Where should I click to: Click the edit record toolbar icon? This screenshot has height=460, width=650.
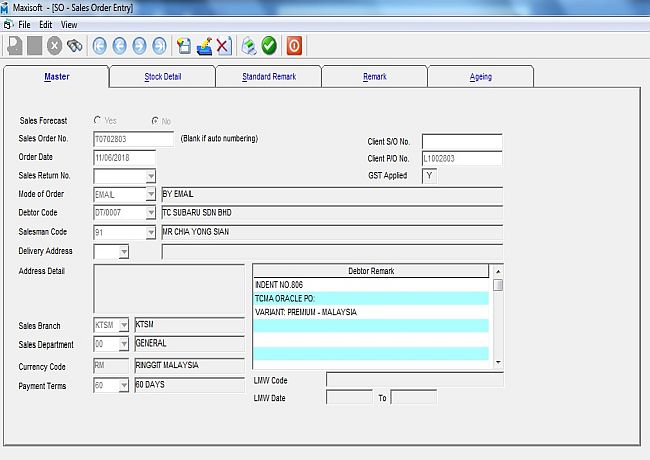(204, 45)
